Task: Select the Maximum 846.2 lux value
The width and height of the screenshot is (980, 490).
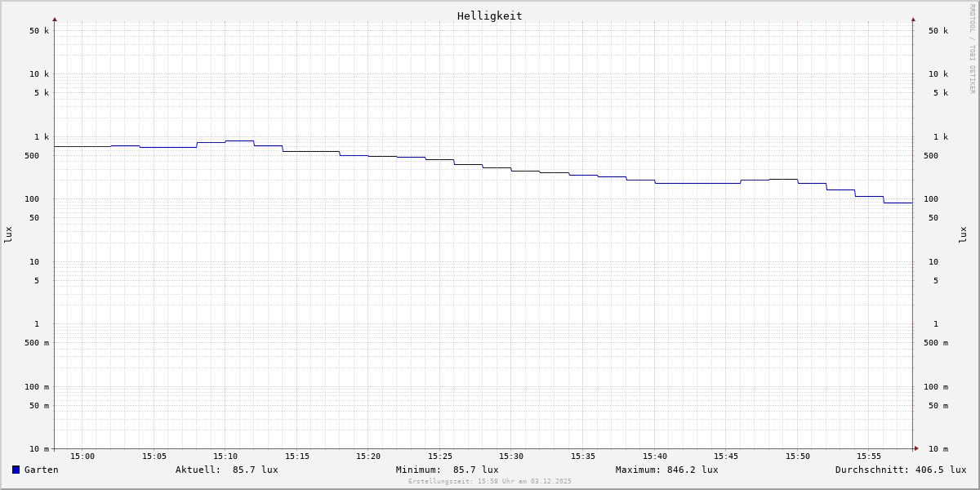Action: [x=693, y=470]
